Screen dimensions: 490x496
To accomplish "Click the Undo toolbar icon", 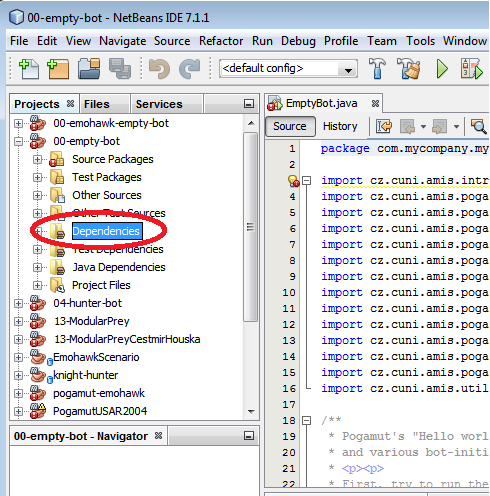I will tap(159, 69).
